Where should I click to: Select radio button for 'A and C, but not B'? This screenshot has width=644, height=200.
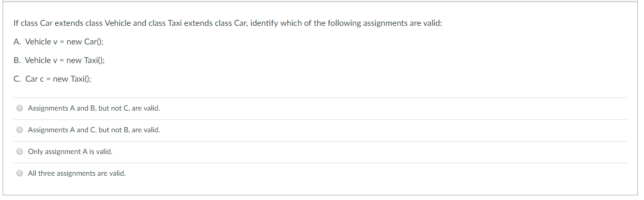[20, 130]
